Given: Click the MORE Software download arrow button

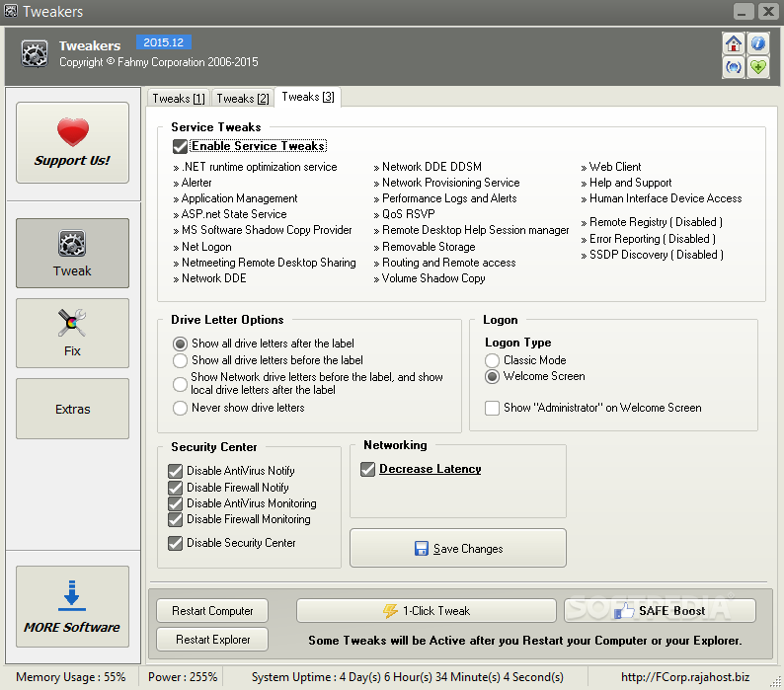Looking at the screenshot, I should [72, 606].
